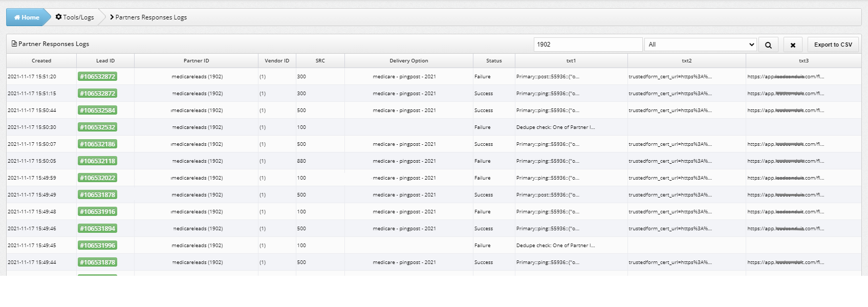Open lead #106532584 badge
The image size is (868, 307).
pyautogui.click(x=97, y=110)
